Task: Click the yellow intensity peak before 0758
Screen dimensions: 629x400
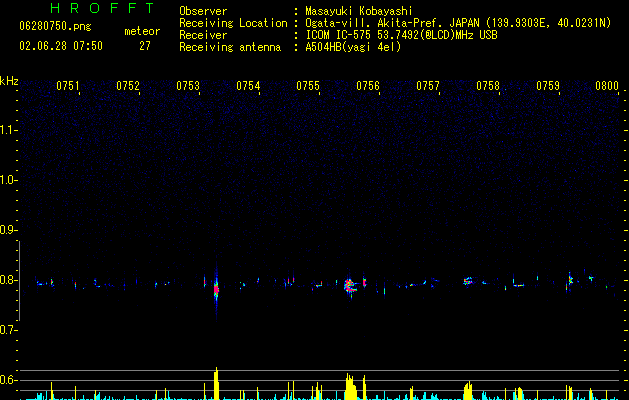Action: tap(468, 391)
